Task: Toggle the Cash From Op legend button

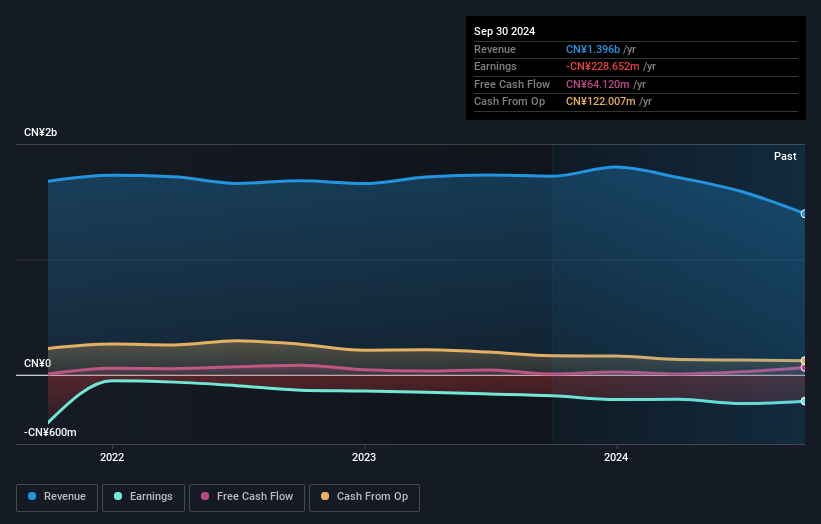Action: click(364, 497)
